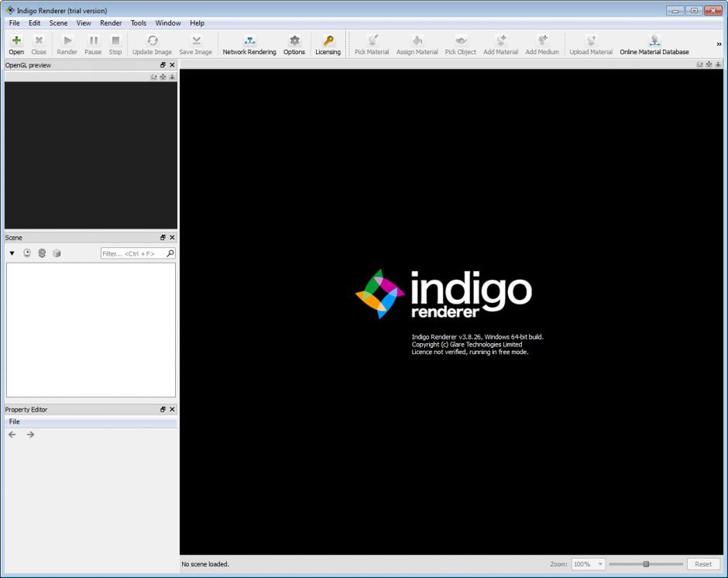Open the Scene menu
The height and width of the screenshot is (578, 728).
point(59,22)
